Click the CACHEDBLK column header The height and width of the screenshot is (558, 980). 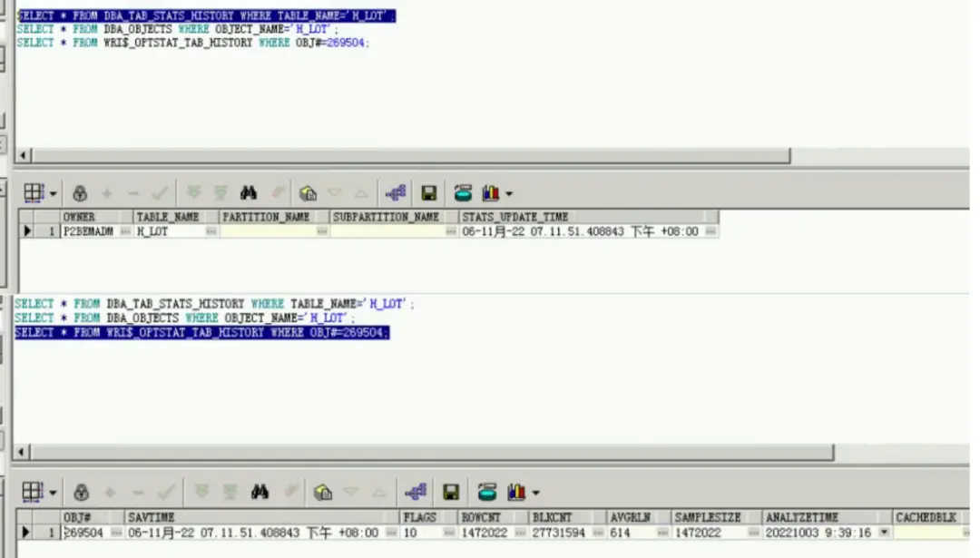pyautogui.click(x=931, y=517)
